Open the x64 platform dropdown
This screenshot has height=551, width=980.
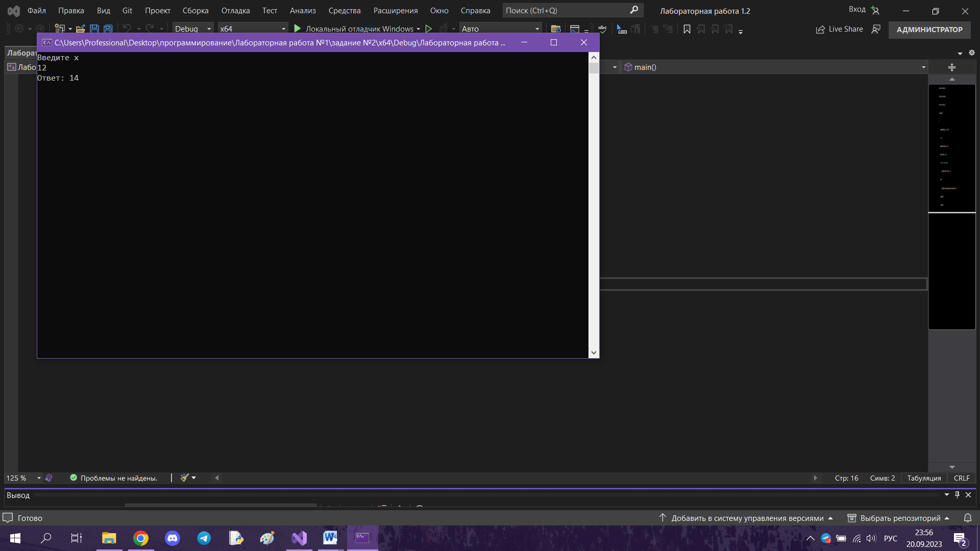point(253,29)
